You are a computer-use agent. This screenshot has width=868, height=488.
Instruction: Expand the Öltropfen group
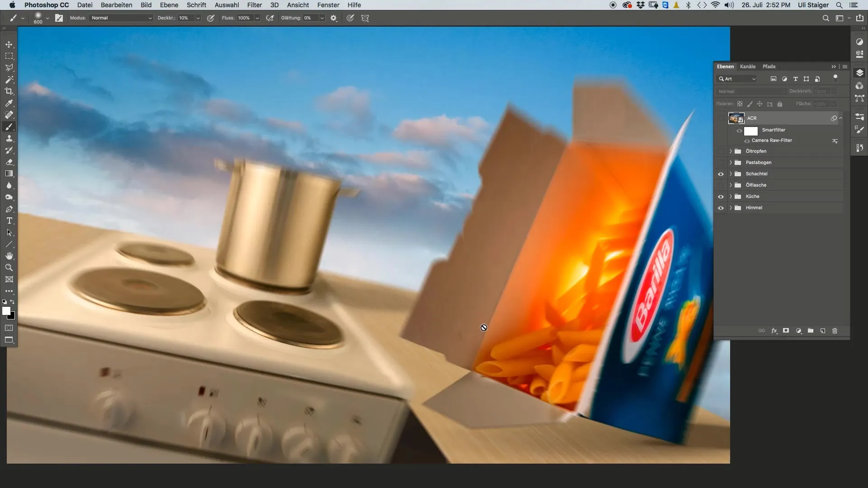pyautogui.click(x=731, y=151)
